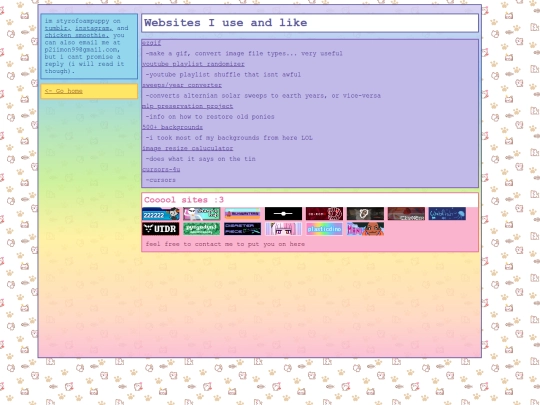This screenshot has height=405, width=540.
Task: Open the mlp preservation project link
Action: (x=188, y=106)
